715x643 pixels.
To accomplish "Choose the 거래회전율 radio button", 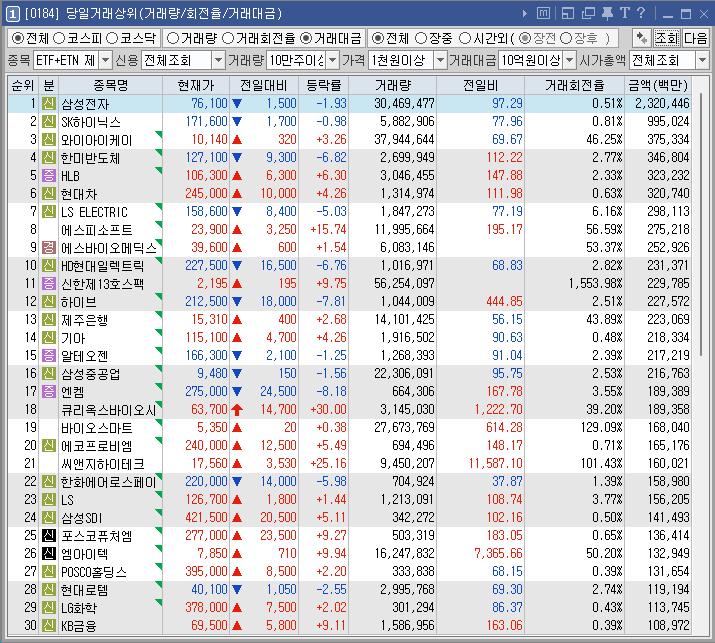I will tap(228, 38).
